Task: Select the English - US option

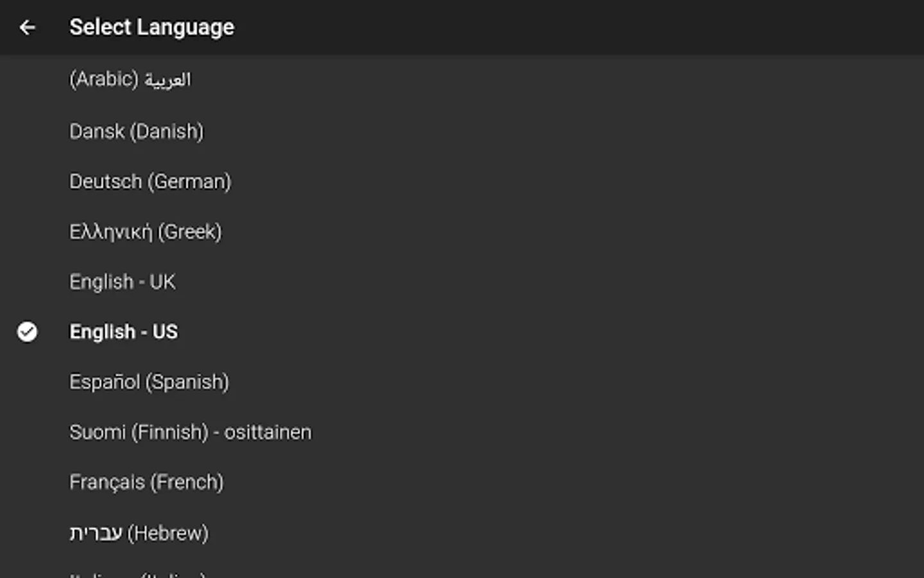Action: (x=123, y=332)
